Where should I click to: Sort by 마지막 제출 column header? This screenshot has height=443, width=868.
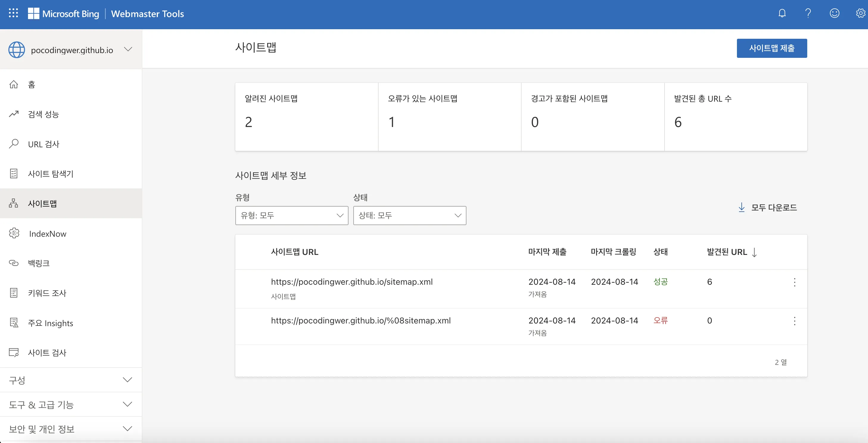[x=547, y=252]
